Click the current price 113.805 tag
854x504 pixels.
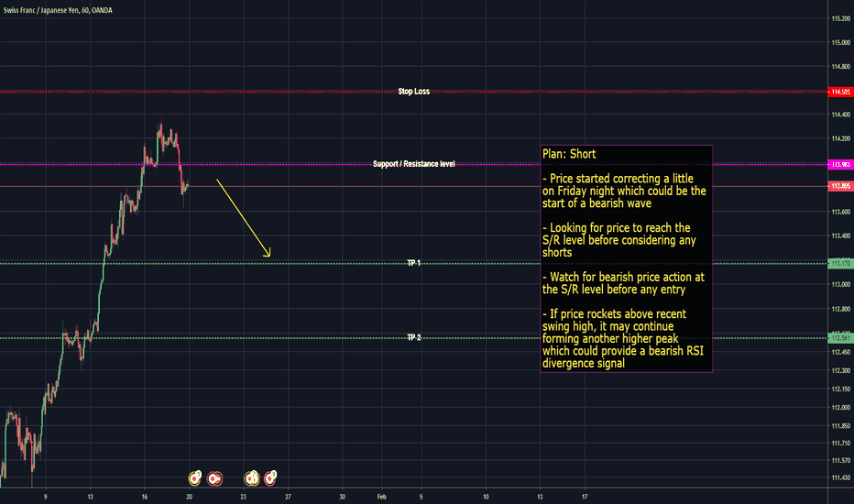tap(839, 186)
